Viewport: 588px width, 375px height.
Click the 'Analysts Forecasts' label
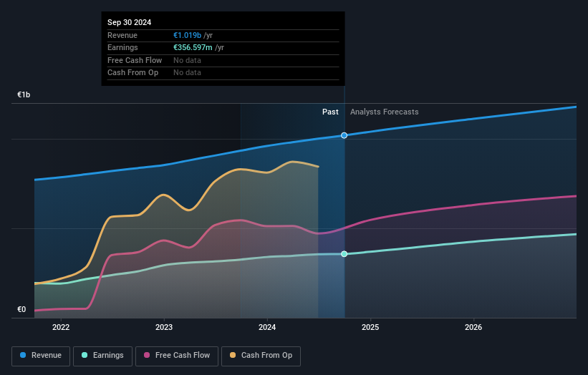(385, 112)
